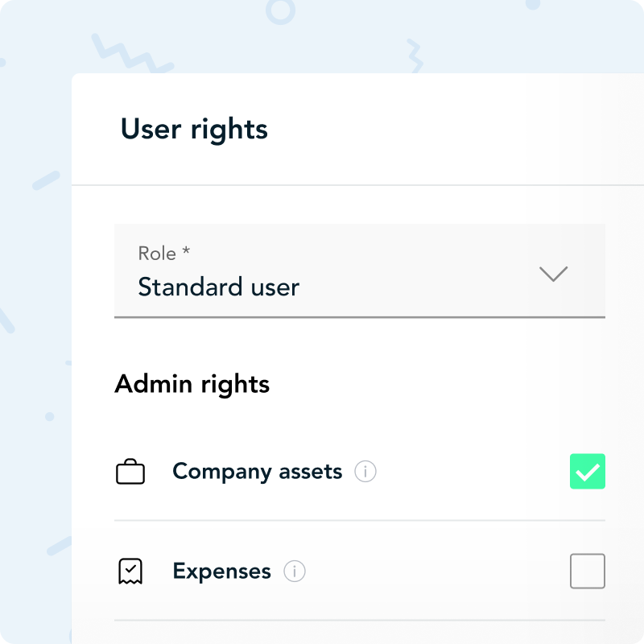Click empty space in Company assets row
Screen dimensions: 644x644
click(x=467, y=472)
